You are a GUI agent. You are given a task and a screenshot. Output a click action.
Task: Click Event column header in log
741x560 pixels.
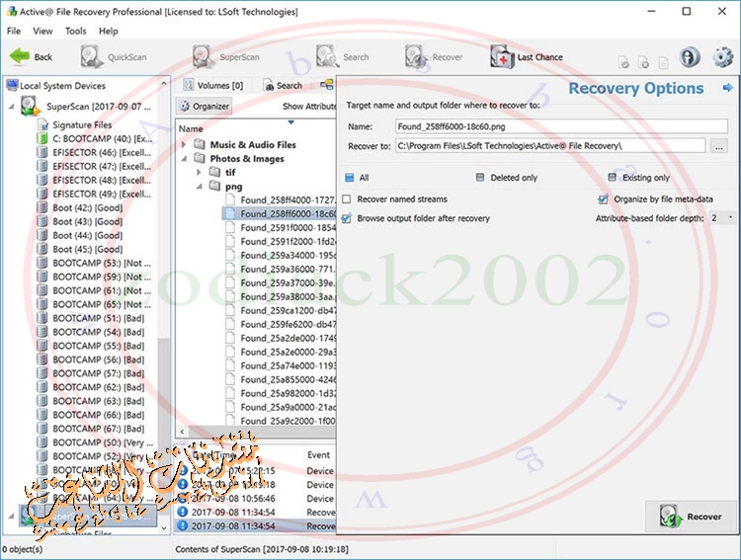(x=318, y=454)
